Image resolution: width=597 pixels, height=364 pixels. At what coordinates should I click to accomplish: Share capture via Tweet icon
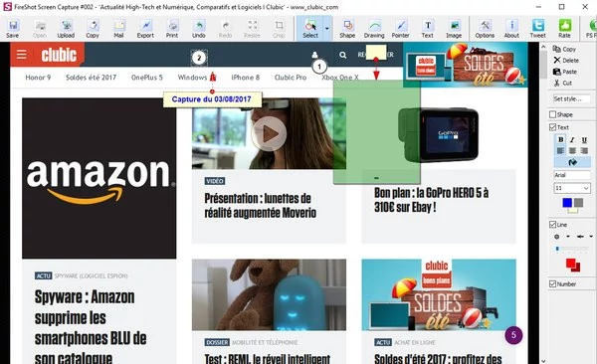coord(537,29)
